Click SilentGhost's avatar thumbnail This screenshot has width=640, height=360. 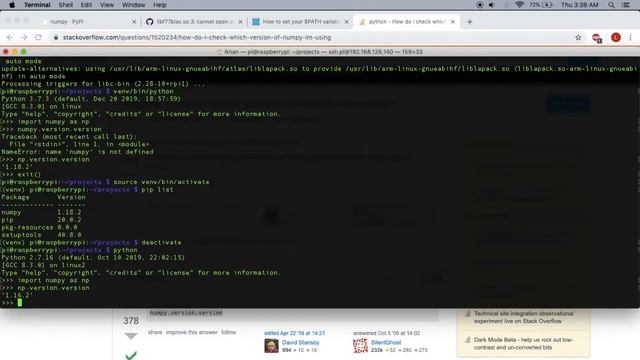coord(360,346)
